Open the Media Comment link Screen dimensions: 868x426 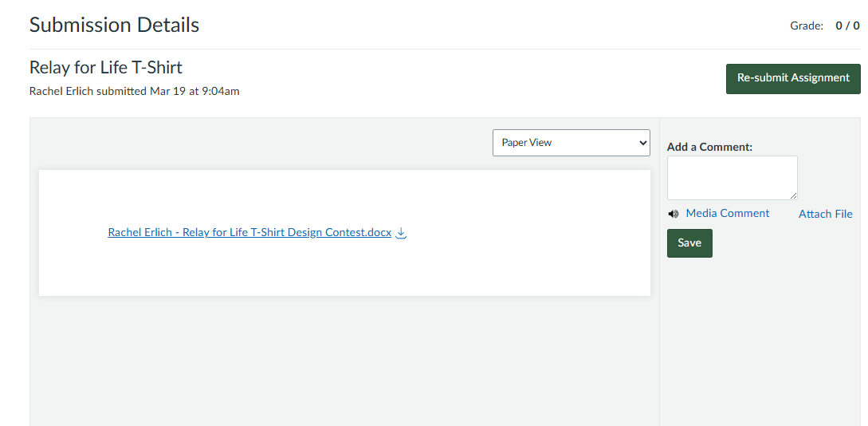pyautogui.click(x=727, y=213)
